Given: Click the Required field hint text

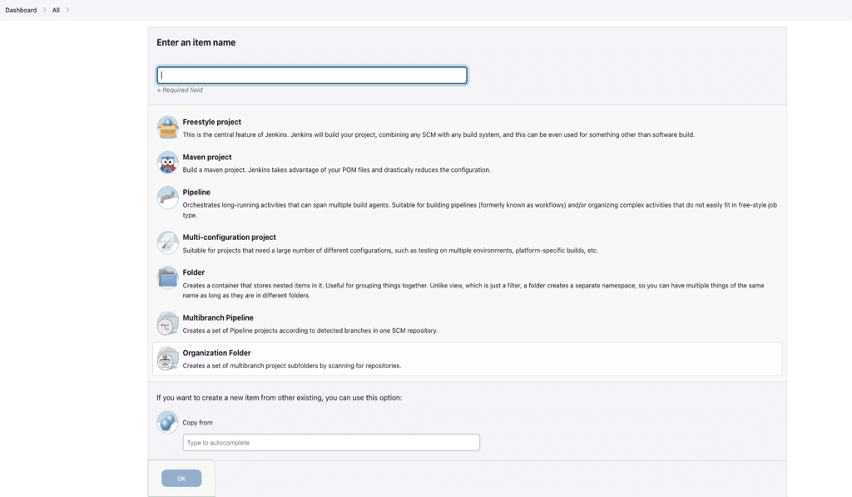Looking at the screenshot, I should (180, 90).
